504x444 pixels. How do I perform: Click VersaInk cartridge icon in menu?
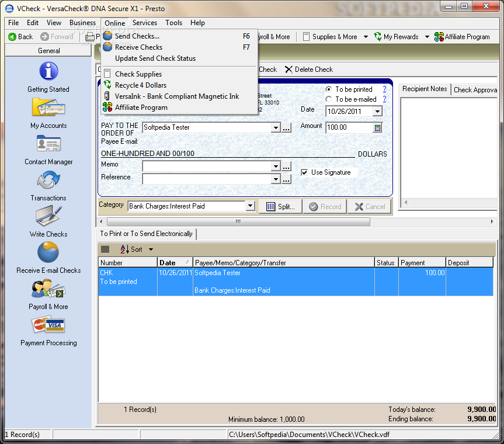coord(107,96)
